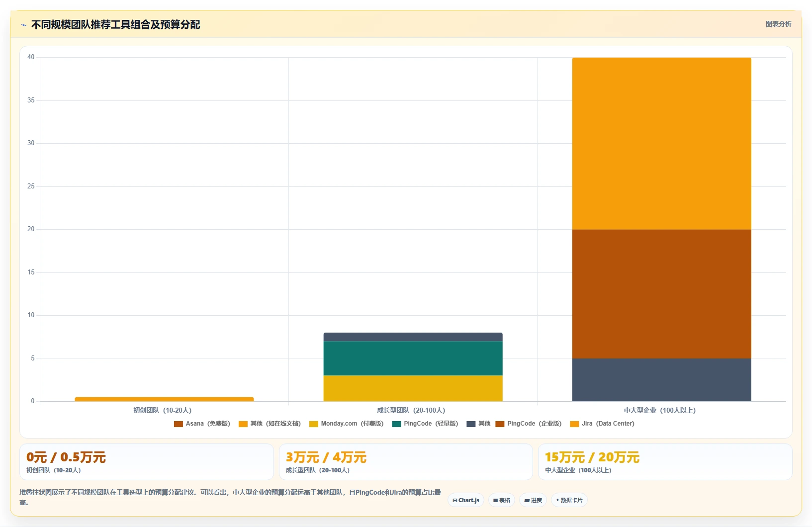The height and width of the screenshot is (527, 812).
Task: Click the orange Jira segment in 中大型企业 bar
Action: pos(661,144)
